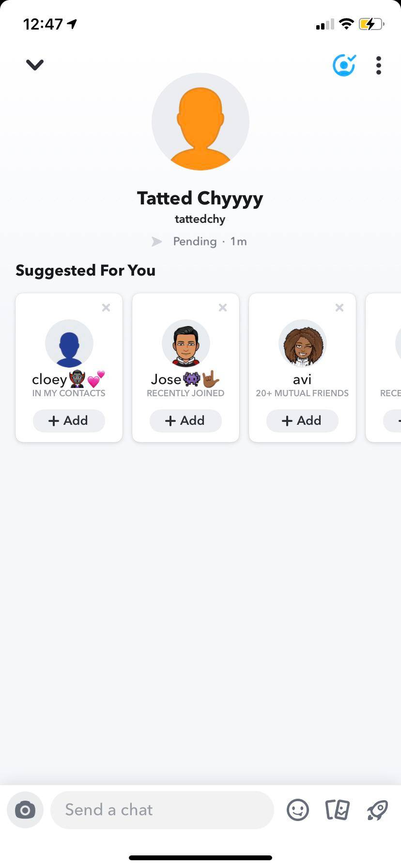The width and height of the screenshot is (401, 868).
Task: Add Jose as a friend
Action: [185, 420]
